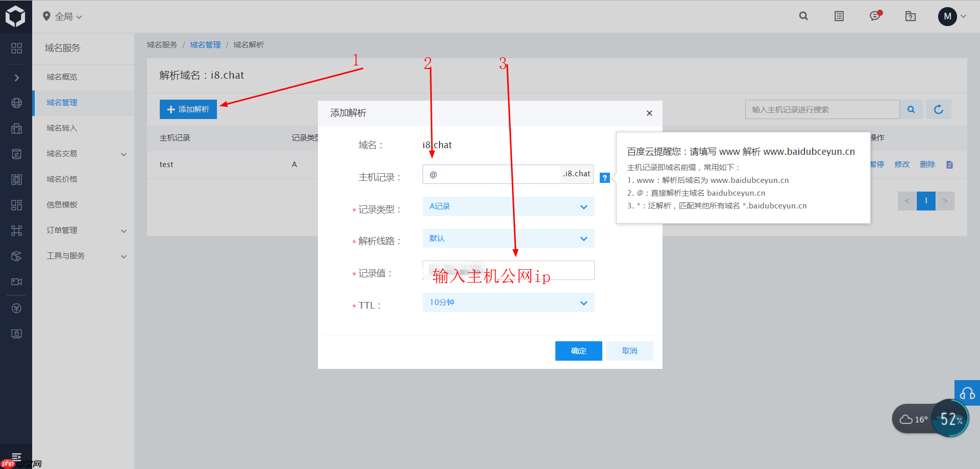The image size is (980, 469).
Task: Select the globe domain icon in sidebar
Action: pos(16,103)
